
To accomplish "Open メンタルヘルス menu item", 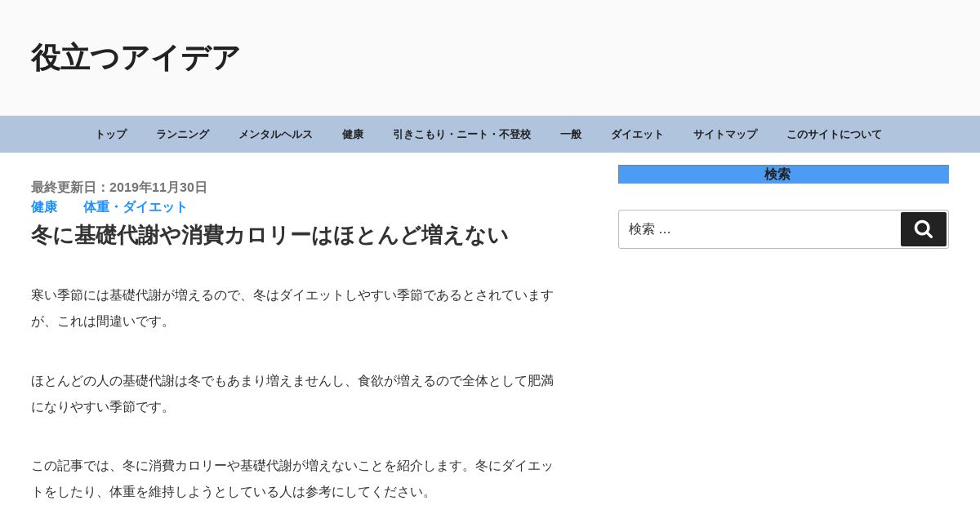I will (275, 135).
